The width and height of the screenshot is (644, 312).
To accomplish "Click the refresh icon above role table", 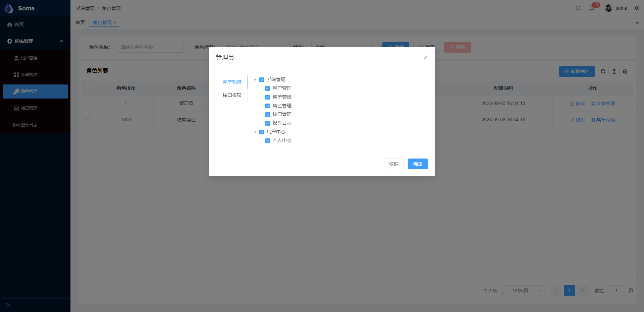I will 603,71.
